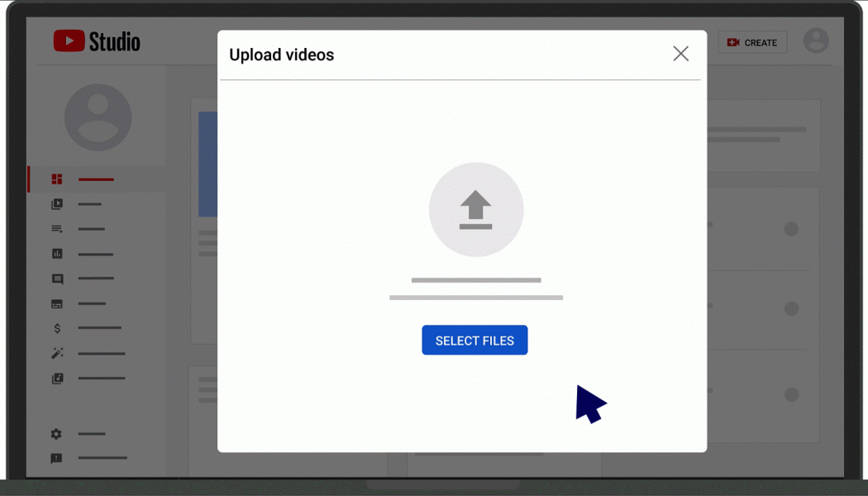The width and height of the screenshot is (868, 496).
Task: Click the Monetization dollar sign icon
Action: click(x=56, y=328)
